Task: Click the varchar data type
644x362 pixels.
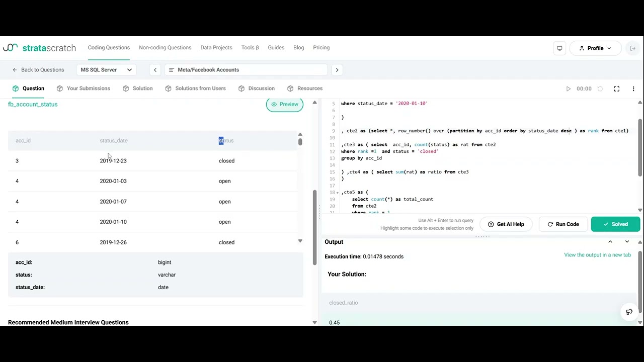Action: click(x=167, y=275)
